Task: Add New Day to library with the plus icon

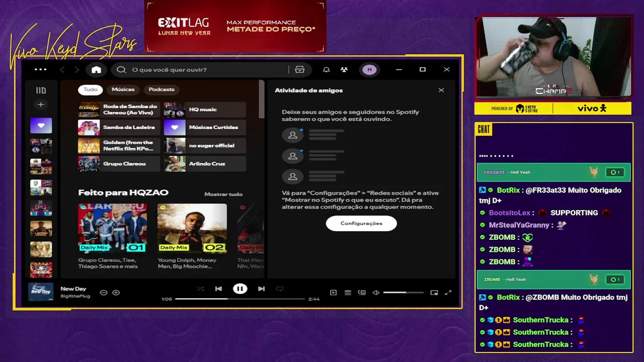Action: tap(116, 292)
